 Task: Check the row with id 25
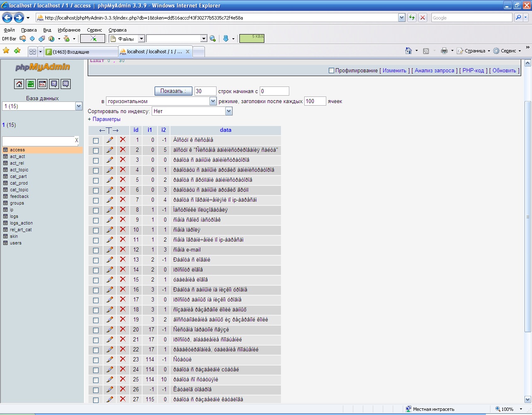(x=96, y=380)
